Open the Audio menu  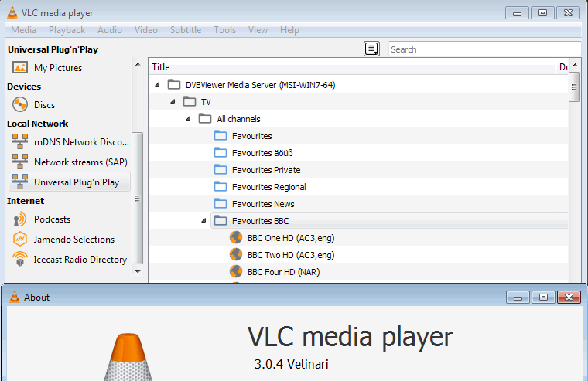click(110, 30)
